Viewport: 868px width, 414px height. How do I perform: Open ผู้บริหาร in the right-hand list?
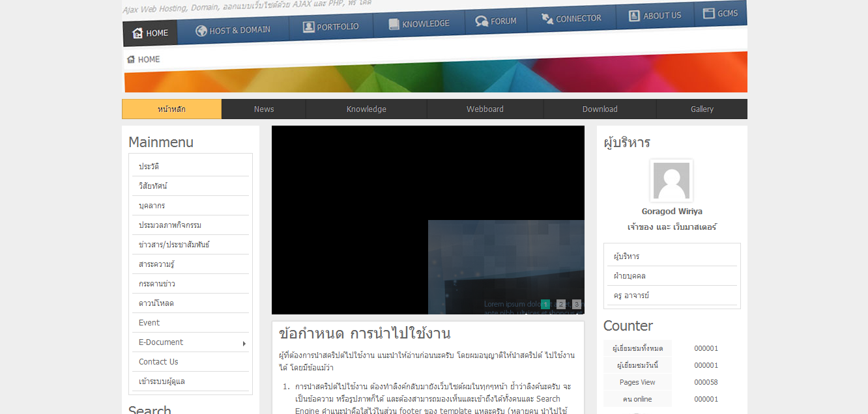(672, 256)
